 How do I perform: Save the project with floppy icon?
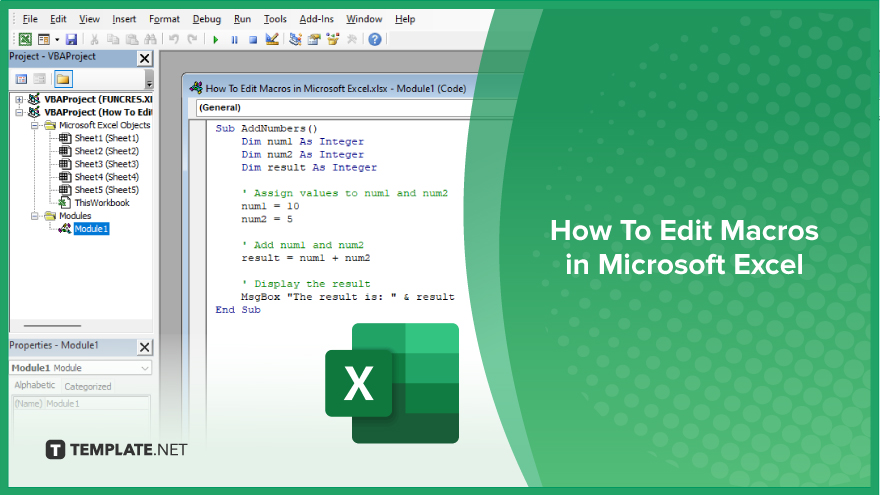(x=71, y=39)
